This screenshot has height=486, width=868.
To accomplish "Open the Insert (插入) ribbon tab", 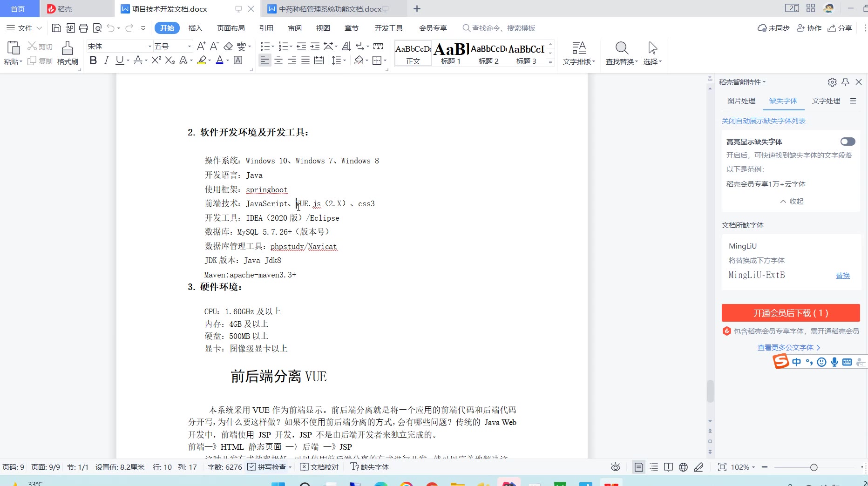I will pyautogui.click(x=195, y=28).
